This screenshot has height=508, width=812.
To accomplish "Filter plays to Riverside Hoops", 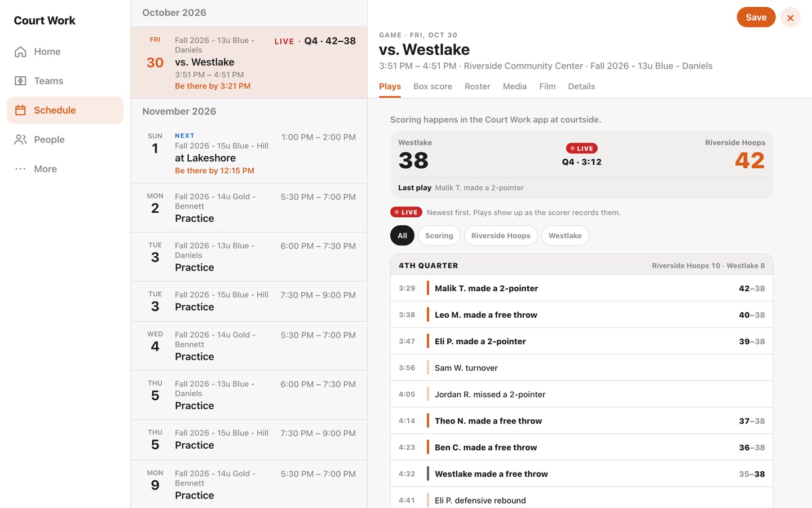I will 501,235.
